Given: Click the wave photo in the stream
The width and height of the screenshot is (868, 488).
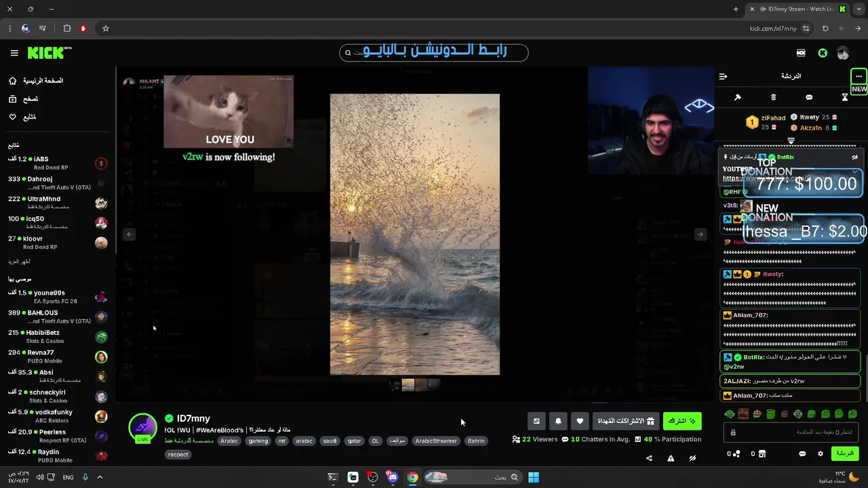Looking at the screenshot, I should click(415, 235).
